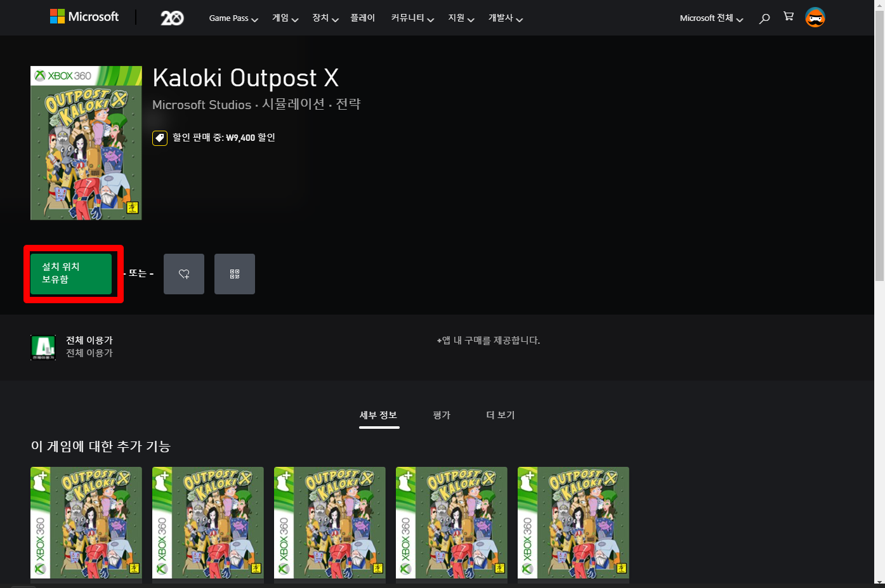Open the third add-on thumbnail
885x588 pixels.
point(330,523)
